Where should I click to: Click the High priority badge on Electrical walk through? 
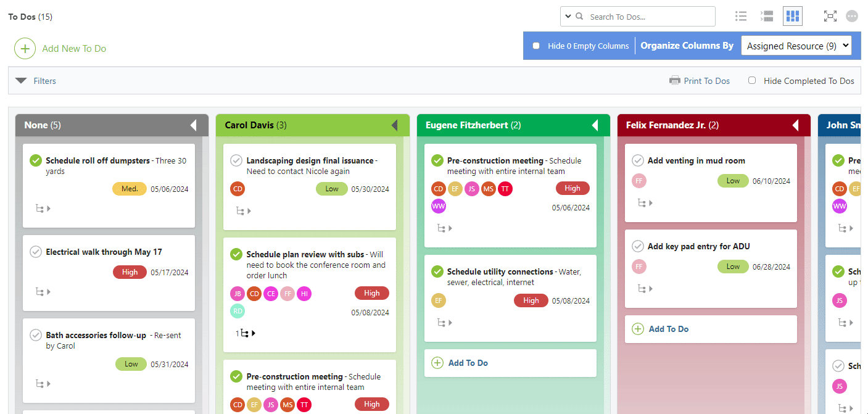(x=130, y=272)
